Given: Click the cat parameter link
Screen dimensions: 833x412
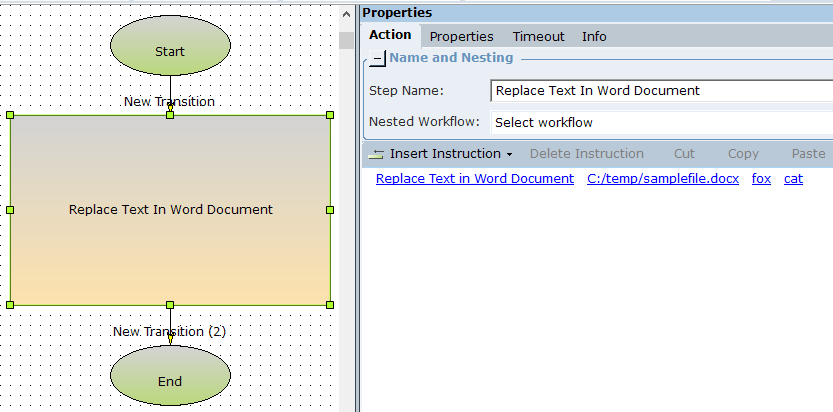Looking at the screenshot, I should coord(793,179).
